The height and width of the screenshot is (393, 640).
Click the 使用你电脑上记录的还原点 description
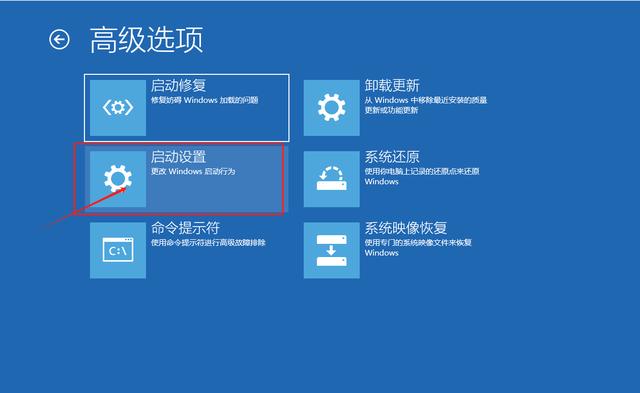[x=422, y=176]
